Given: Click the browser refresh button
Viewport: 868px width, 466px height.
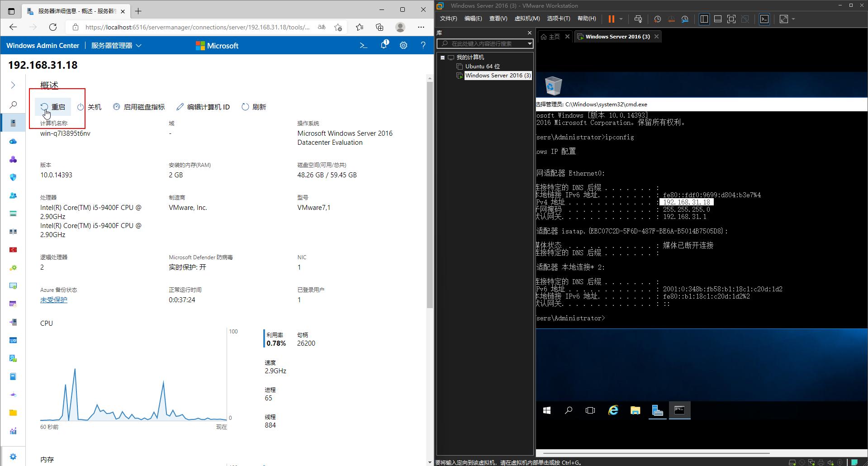Looking at the screenshot, I should tap(53, 27).
